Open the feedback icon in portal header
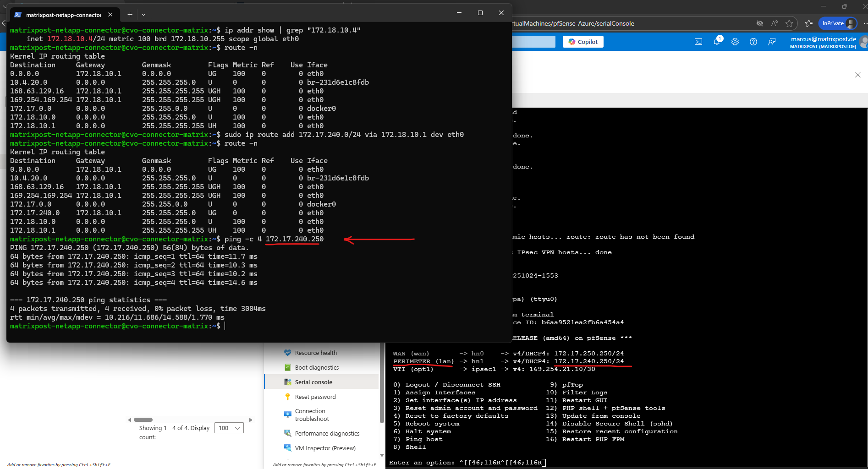 (772, 42)
